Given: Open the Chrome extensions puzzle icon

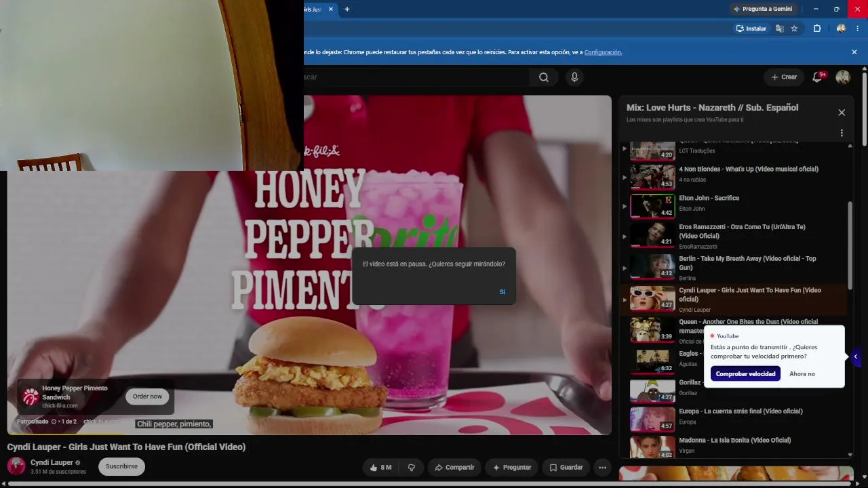Looking at the screenshot, I should coord(817,28).
